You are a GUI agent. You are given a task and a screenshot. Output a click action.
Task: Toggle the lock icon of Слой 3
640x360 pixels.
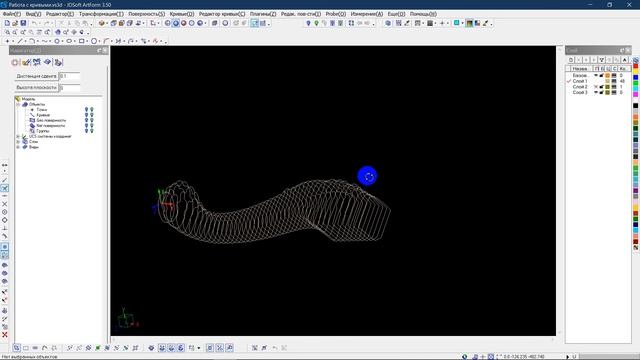click(602, 93)
